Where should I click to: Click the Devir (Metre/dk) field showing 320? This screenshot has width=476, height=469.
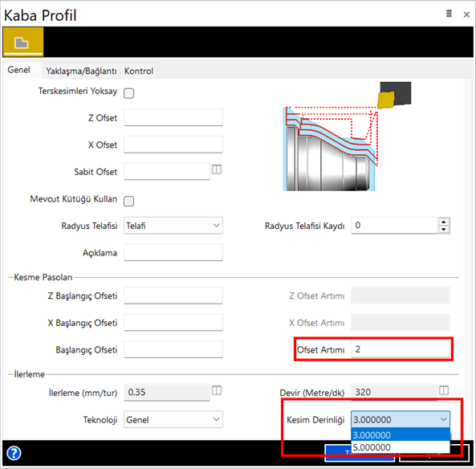coord(394,393)
